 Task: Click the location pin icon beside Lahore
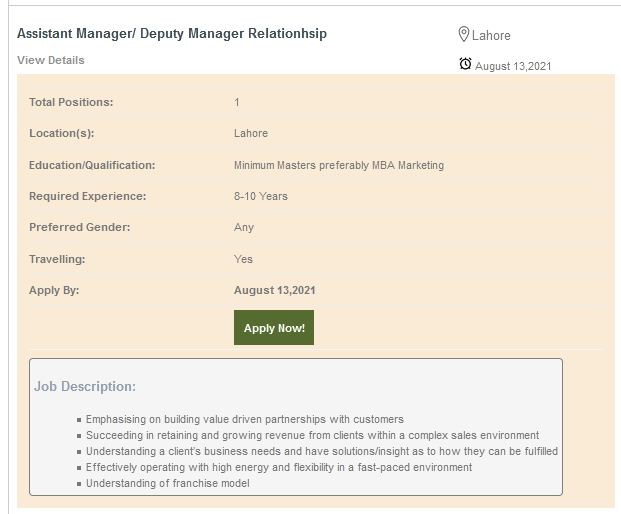464,35
